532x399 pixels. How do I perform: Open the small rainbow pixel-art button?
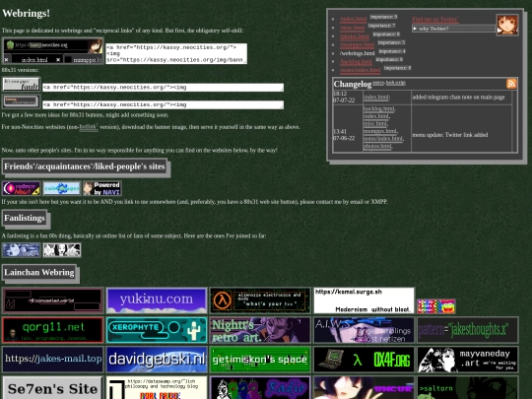click(436, 306)
